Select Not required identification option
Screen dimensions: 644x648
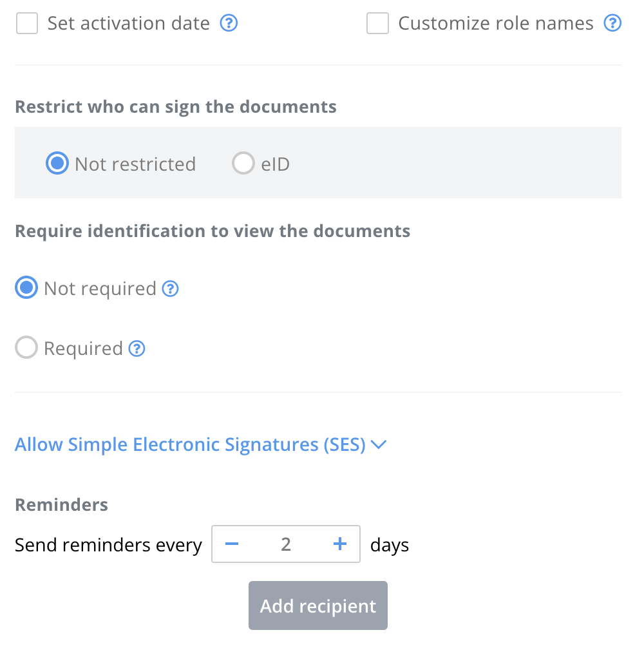click(26, 287)
